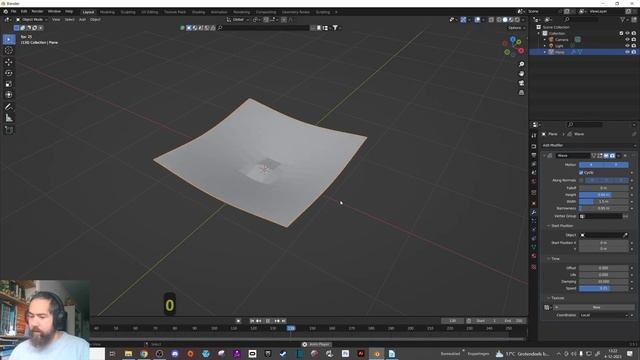Open the Tool properties tab icon
The width and height of the screenshot is (640, 360).
[534, 136]
